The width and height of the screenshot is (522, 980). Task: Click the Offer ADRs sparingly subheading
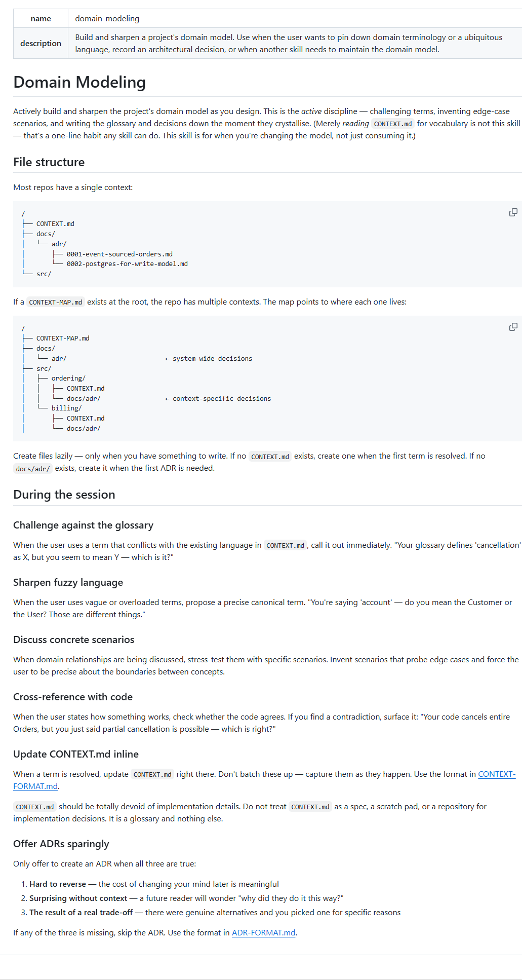(x=61, y=844)
